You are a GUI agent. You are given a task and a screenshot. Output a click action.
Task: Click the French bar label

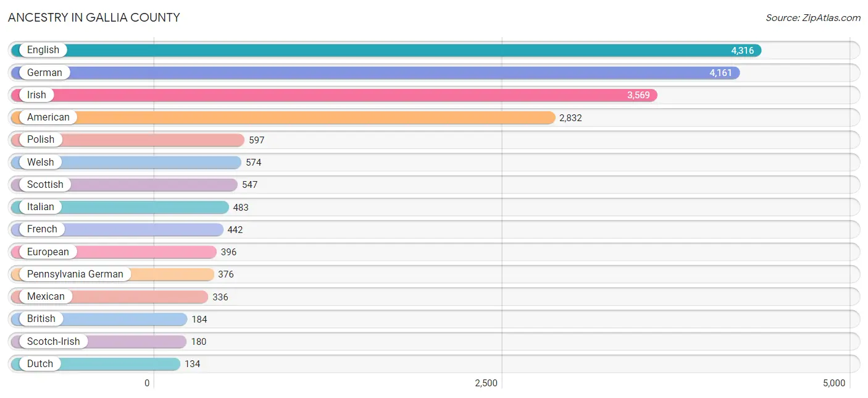[x=42, y=229]
